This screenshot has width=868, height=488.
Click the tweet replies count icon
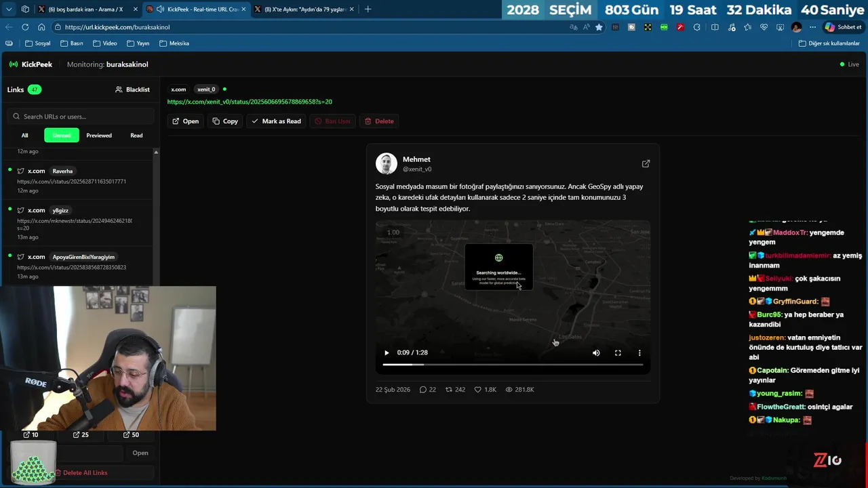tap(423, 390)
